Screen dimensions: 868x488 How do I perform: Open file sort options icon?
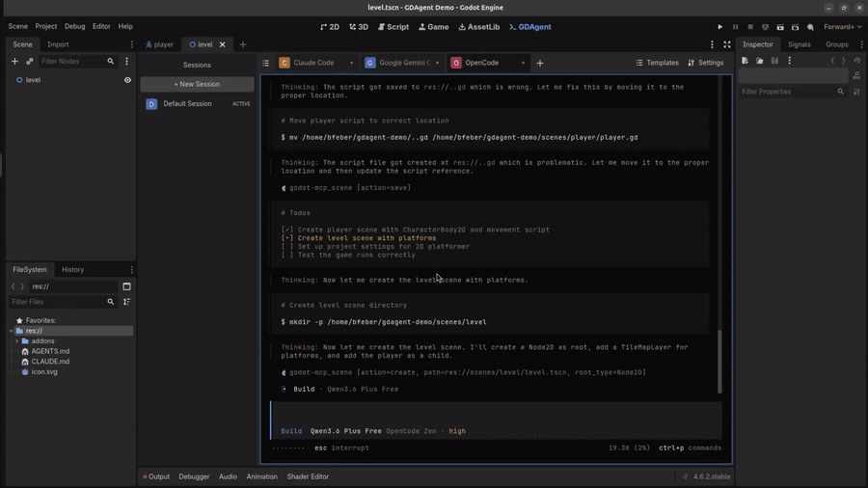pos(126,302)
